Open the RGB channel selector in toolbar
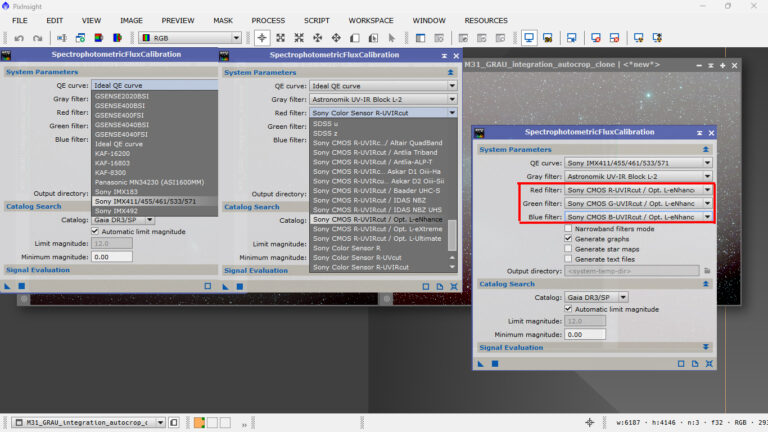Viewport: 768px width, 432px height. coord(190,38)
